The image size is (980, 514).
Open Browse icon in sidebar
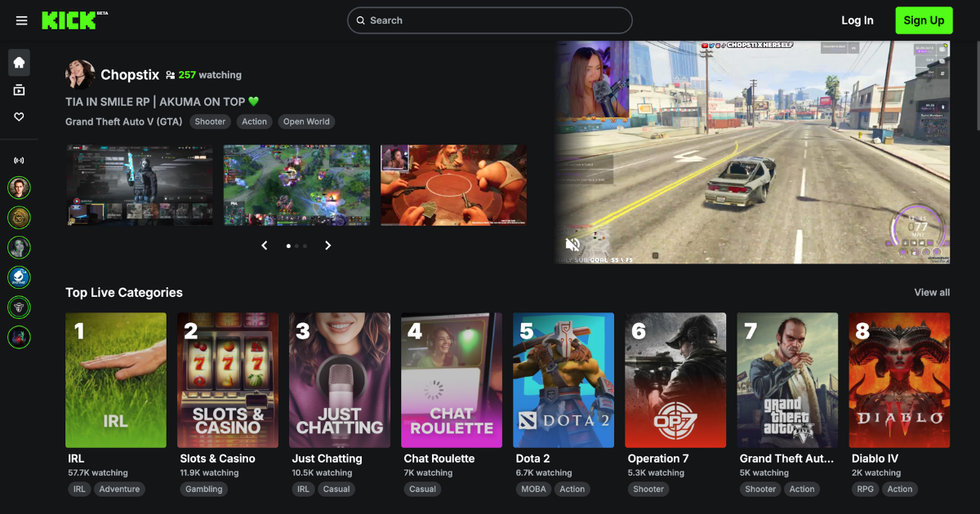tap(19, 90)
